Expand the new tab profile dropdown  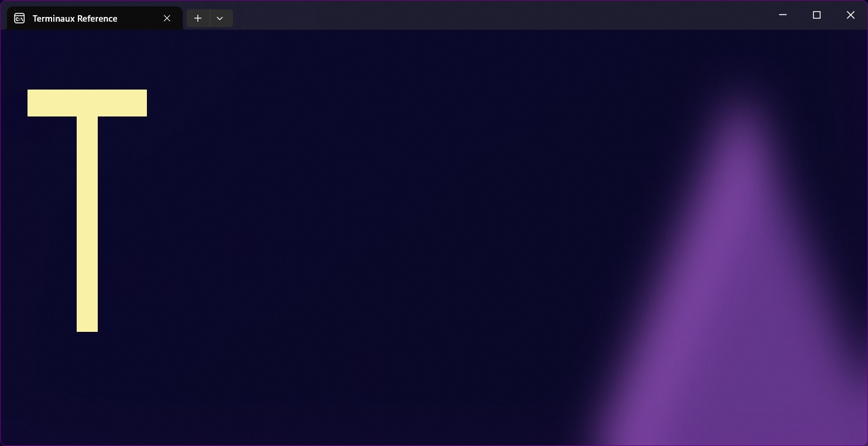click(220, 18)
